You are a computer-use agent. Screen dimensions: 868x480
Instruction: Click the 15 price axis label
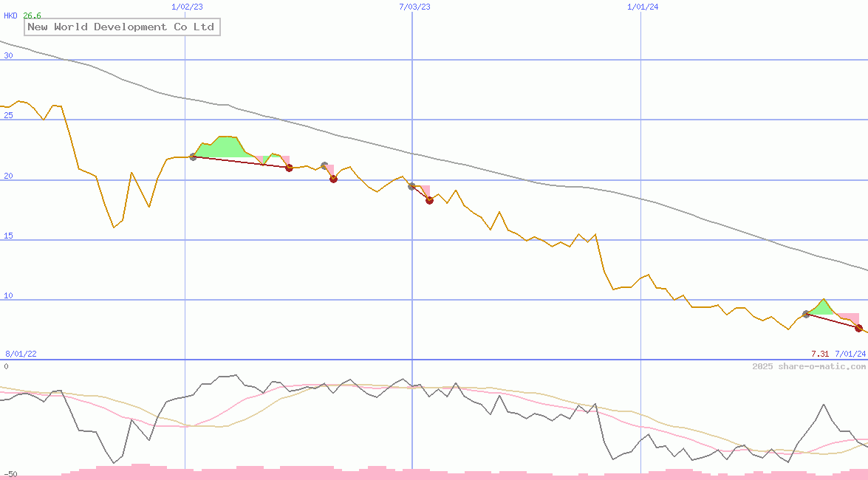[8, 236]
